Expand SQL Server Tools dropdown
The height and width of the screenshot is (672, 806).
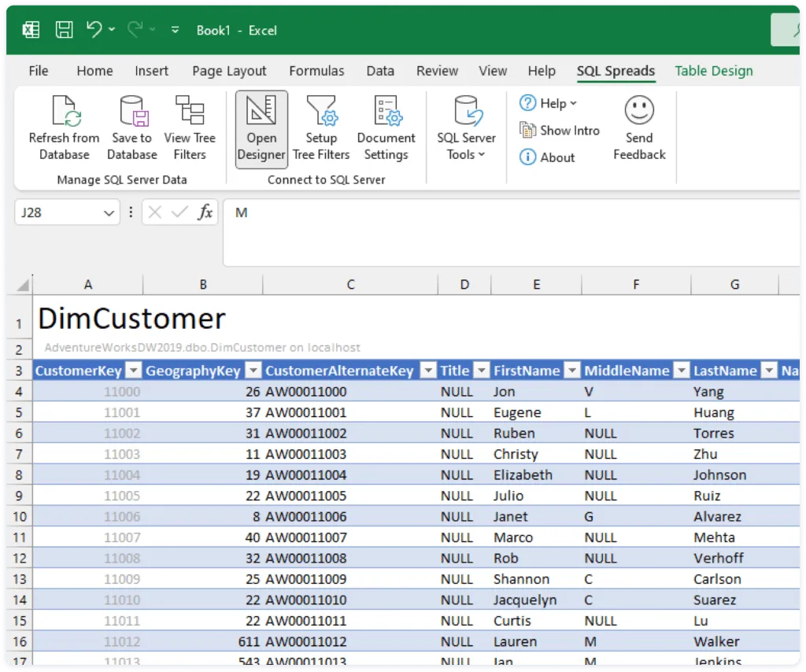click(x=467, y=154)
